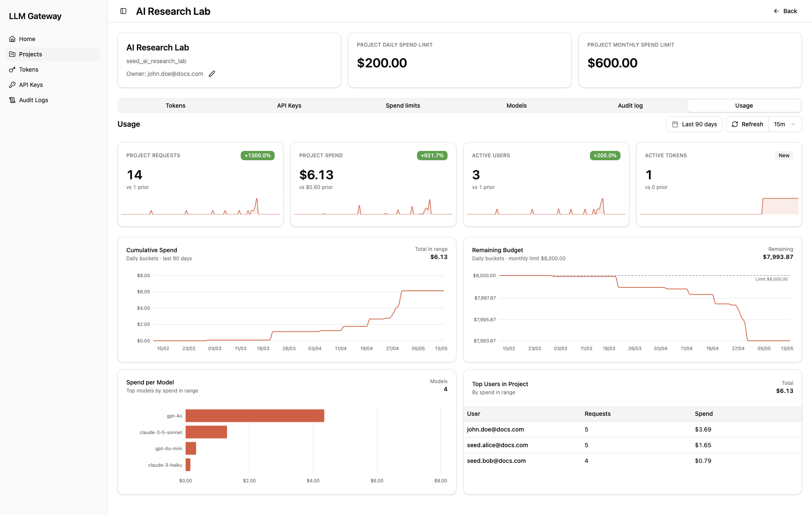Click the Active Tokens sparkline chart
The width and height of the screenshot is (812, 515).
[719, 206]
